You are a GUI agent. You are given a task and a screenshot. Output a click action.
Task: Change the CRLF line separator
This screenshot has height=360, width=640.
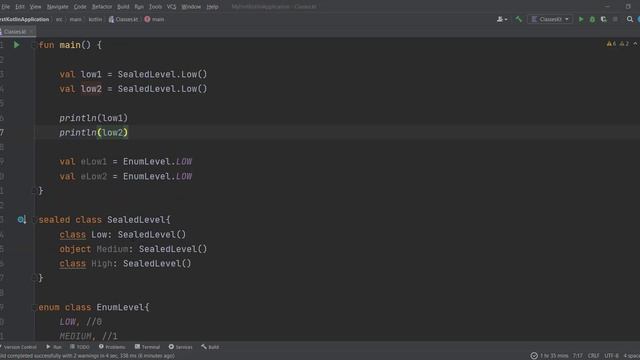(x=593, y=356)
